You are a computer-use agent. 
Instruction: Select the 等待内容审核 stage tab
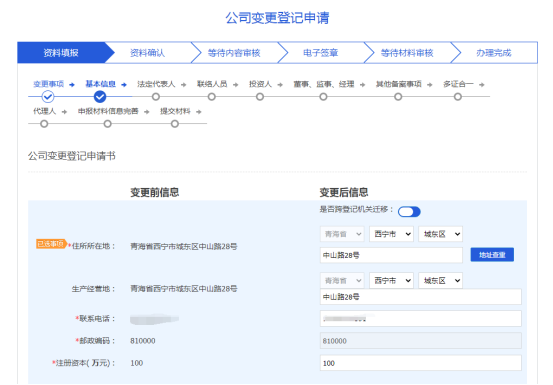pos(234,53)
